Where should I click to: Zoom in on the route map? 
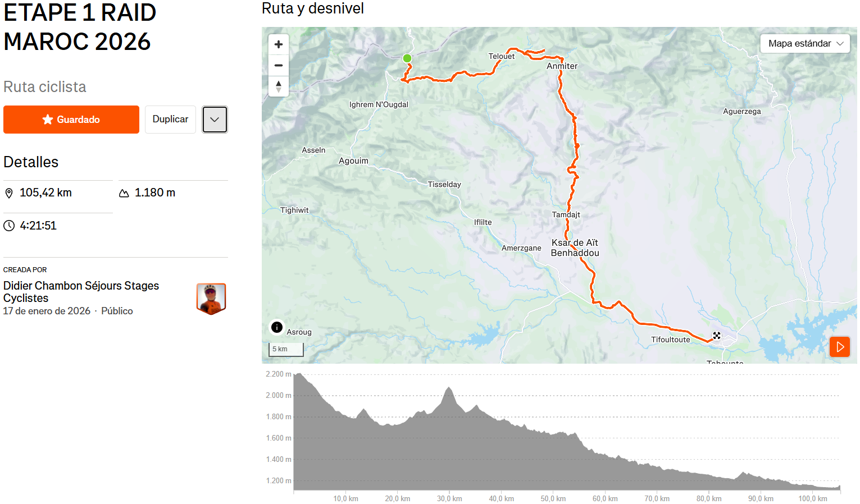(x=279, y=44)
